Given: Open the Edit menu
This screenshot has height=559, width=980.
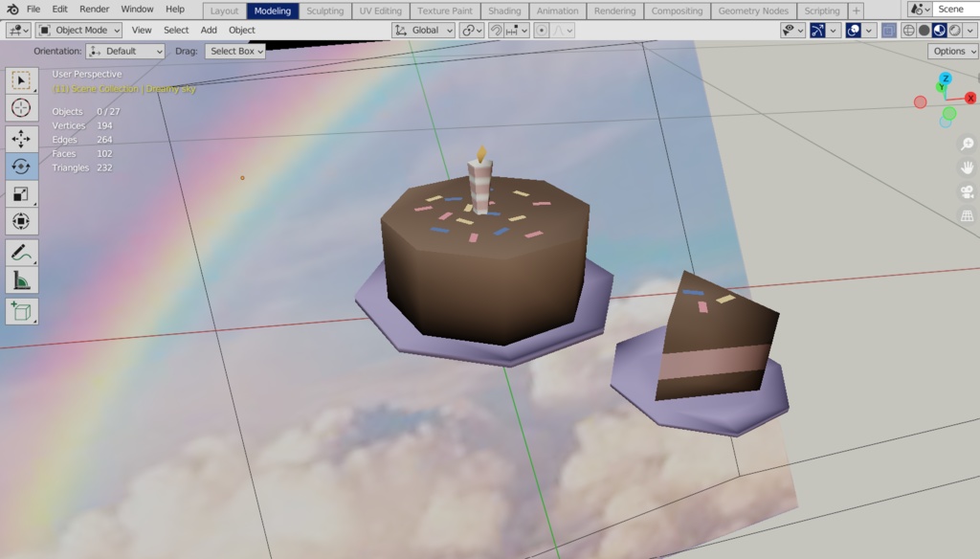Looking at the screenshot, I should point(60,10).
